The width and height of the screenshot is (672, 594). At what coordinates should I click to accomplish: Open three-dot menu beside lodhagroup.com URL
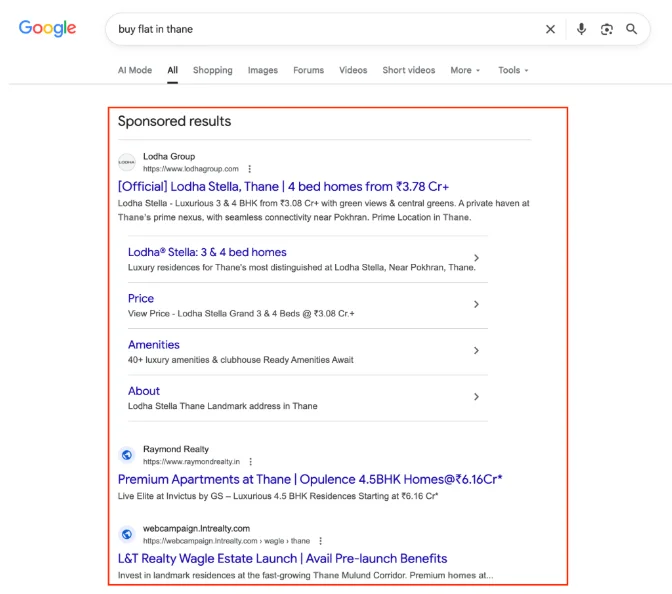click(249, 169)
